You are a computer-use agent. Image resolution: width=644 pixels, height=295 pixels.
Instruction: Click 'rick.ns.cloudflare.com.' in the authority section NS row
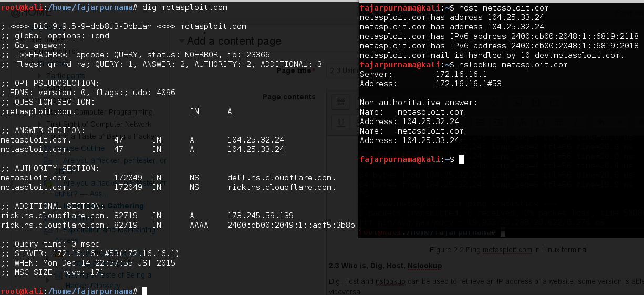point(282,187)
